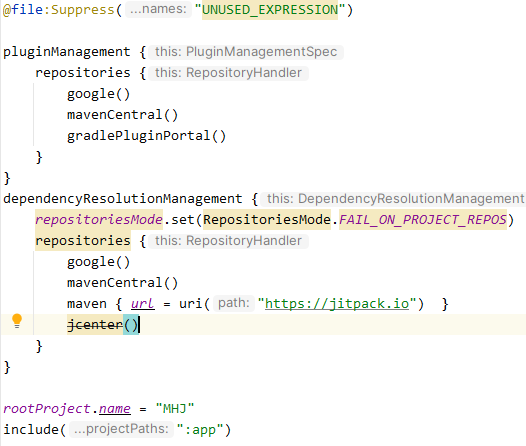The image size is (526, 446).
Task: Click google() inside dependencyResolutionManagement repositories
Action: pyautogui.click(x=99, y=262)
